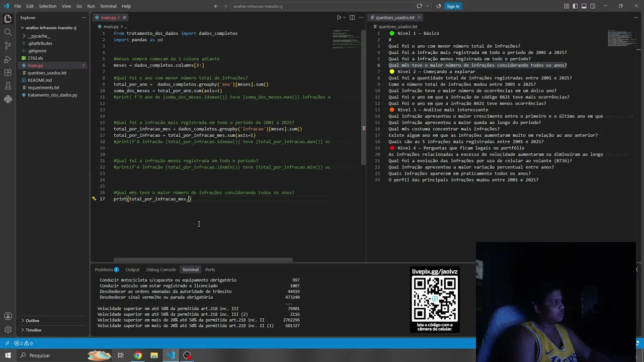Screen dimensions: 644x362
Task: Open the File menu
Action: [x=18, y=6]
